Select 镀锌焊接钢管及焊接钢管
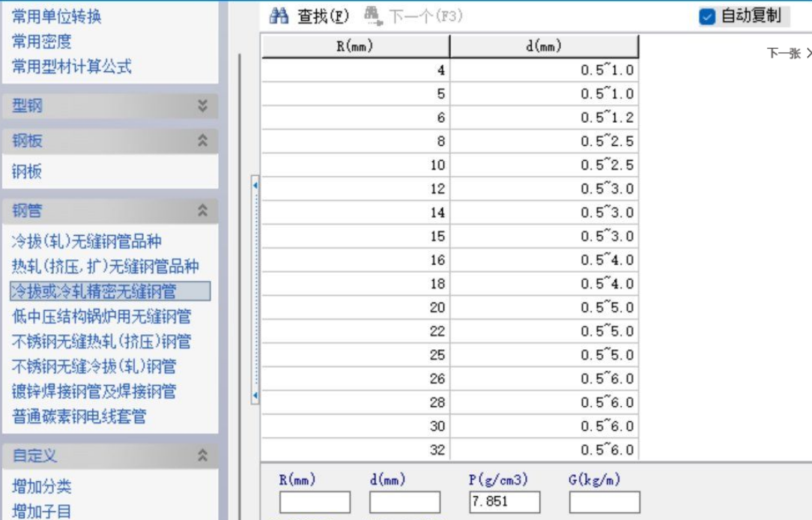The width and height of the screenshot is (812, 520). click(94, 391)
